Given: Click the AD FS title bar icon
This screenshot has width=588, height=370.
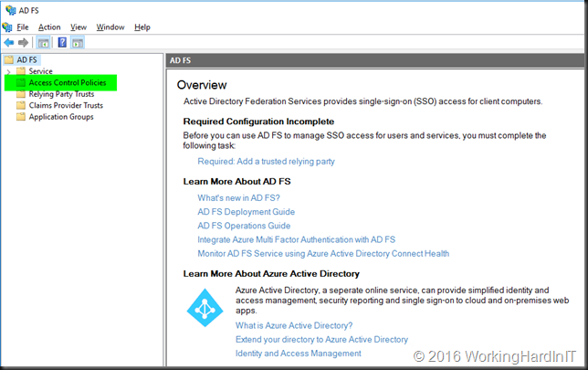Looking at the screenshot, I should 11,10.
